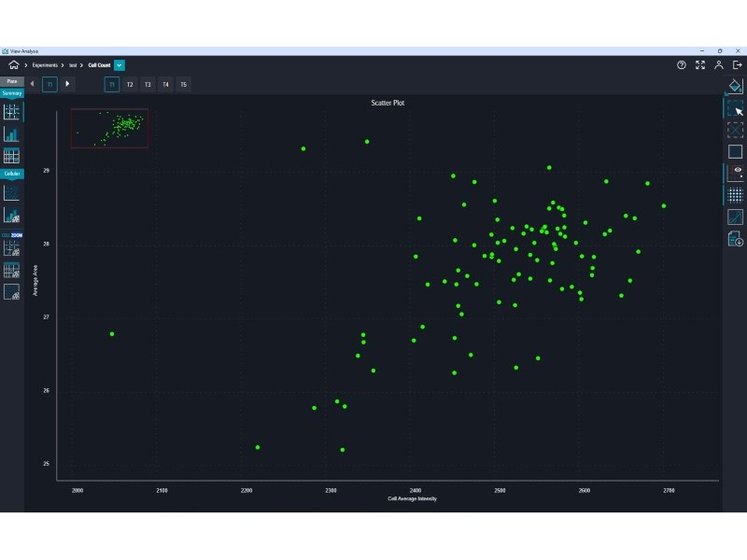Screen dimensions: 747x560
Task: Switch to time point tab T4
Action: click(x=166, y=84)
